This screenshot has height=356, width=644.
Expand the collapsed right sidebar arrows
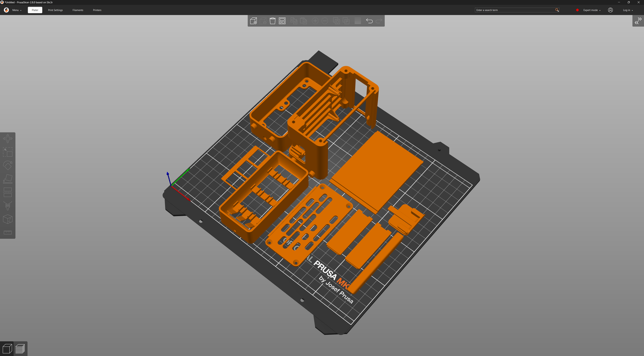point(638,21)
